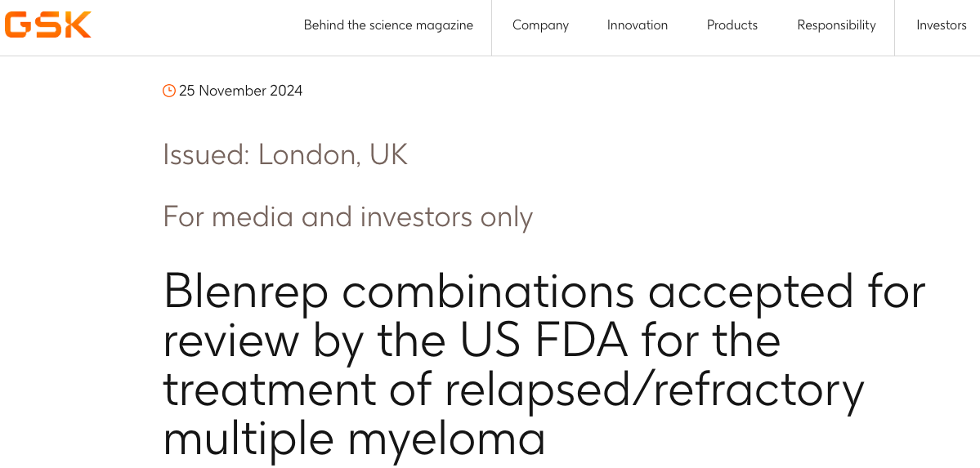Expand the Investors navigation item
Screen dimensions: 980x468
click(x=942, y=25)
